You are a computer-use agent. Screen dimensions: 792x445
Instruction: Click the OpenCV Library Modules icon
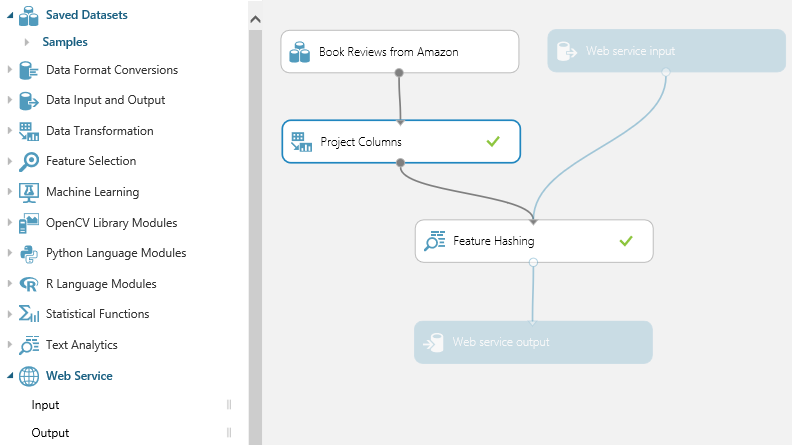click(29, 223)
